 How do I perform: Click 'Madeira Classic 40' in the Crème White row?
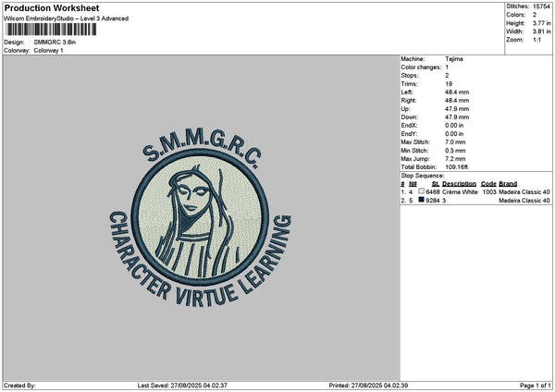[524, 192]
